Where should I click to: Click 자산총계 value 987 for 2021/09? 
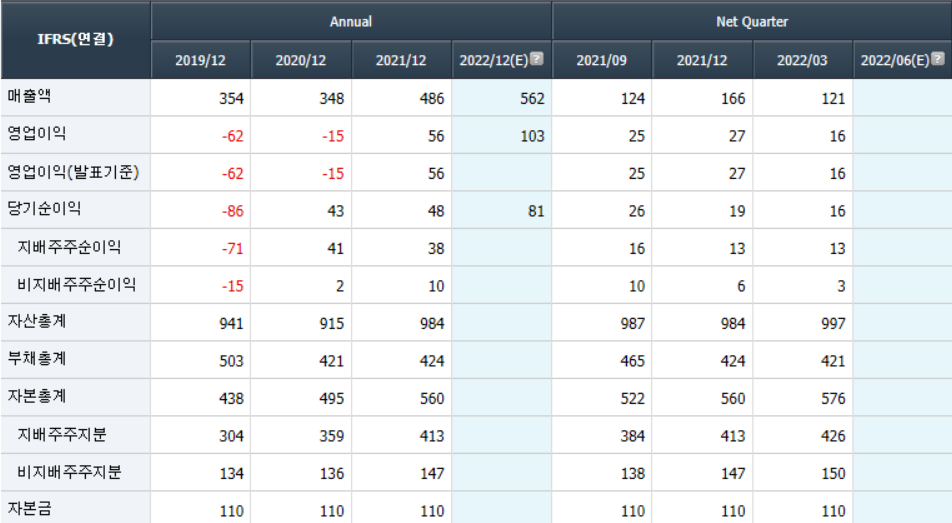click(633, 324)
